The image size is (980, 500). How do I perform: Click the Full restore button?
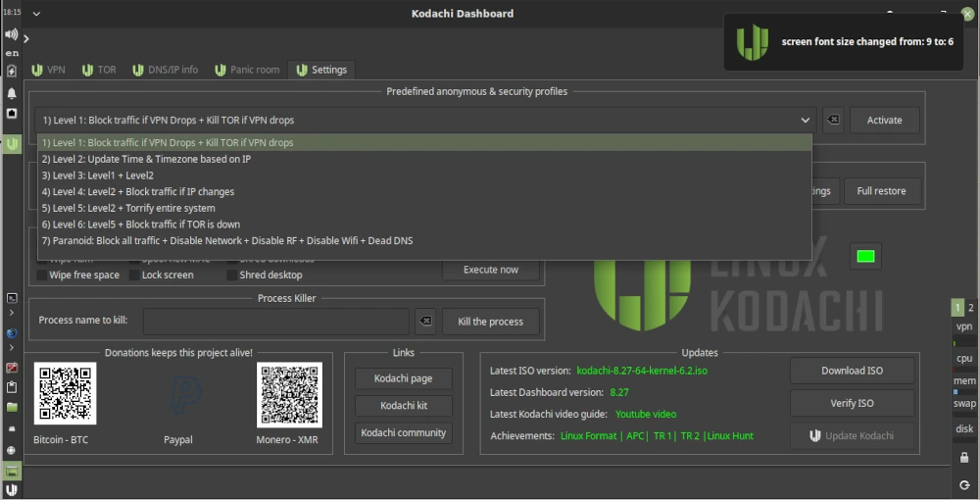point(881,191)
